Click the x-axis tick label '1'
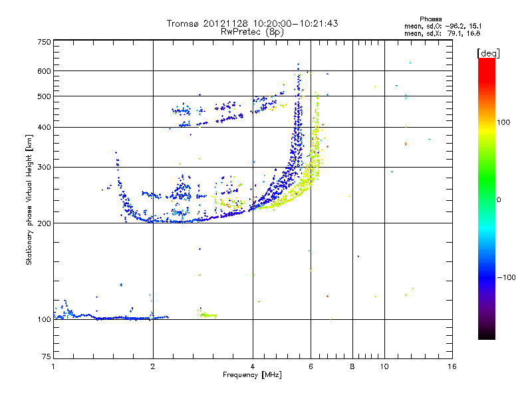The height and width of the screenshot is (399, 532). click(53, 366)
